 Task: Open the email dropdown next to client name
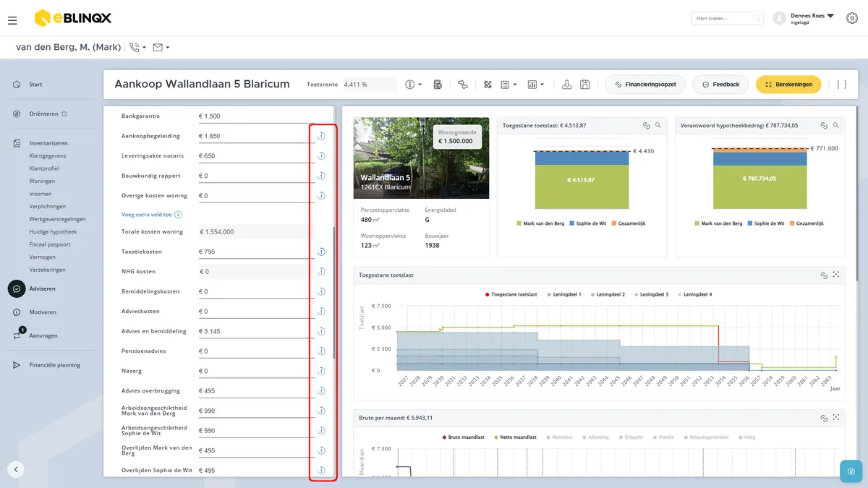[161, 48]
